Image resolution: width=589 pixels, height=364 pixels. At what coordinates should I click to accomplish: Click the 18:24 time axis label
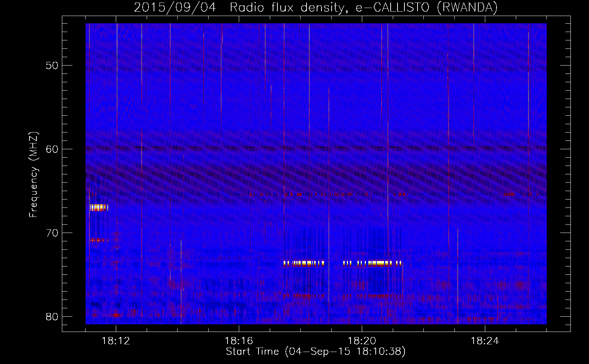(485, 341)
